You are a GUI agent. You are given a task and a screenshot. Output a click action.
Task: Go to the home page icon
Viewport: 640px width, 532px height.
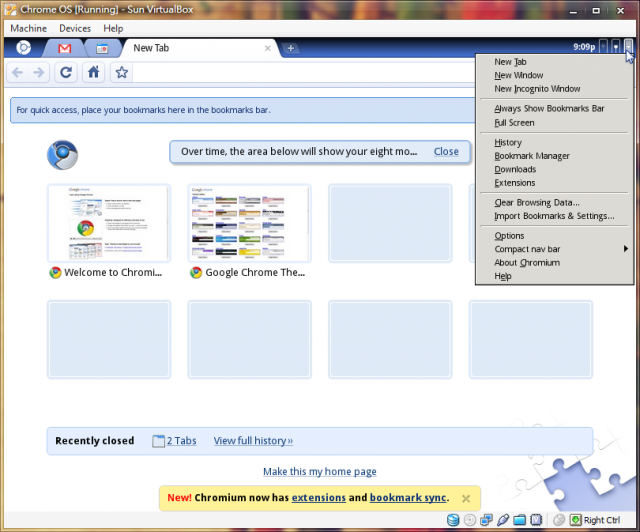pyautogui.click(x=93, y=73)
